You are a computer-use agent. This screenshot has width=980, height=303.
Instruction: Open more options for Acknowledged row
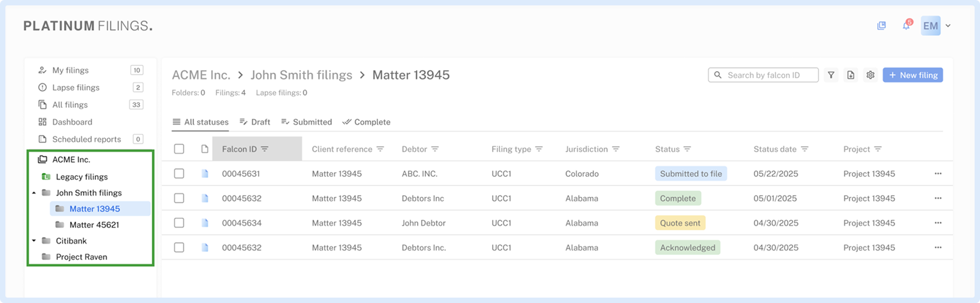[x=938, y=247]
